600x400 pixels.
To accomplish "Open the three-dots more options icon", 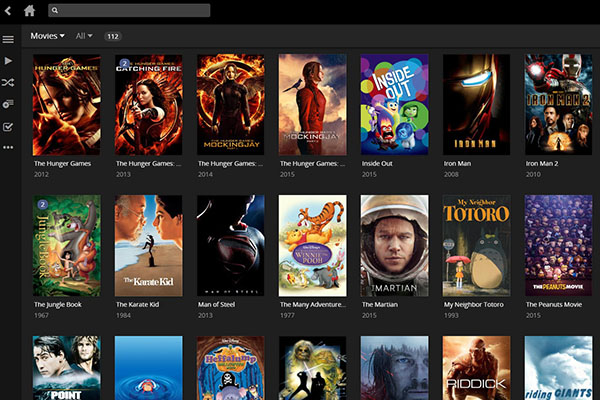I will click(8, 147).
